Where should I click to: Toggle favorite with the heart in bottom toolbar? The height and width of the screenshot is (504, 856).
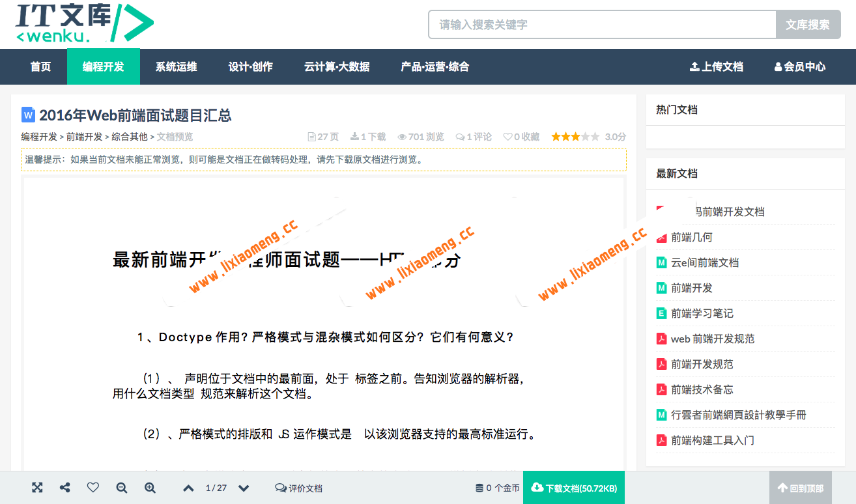[x=93, y=487]
